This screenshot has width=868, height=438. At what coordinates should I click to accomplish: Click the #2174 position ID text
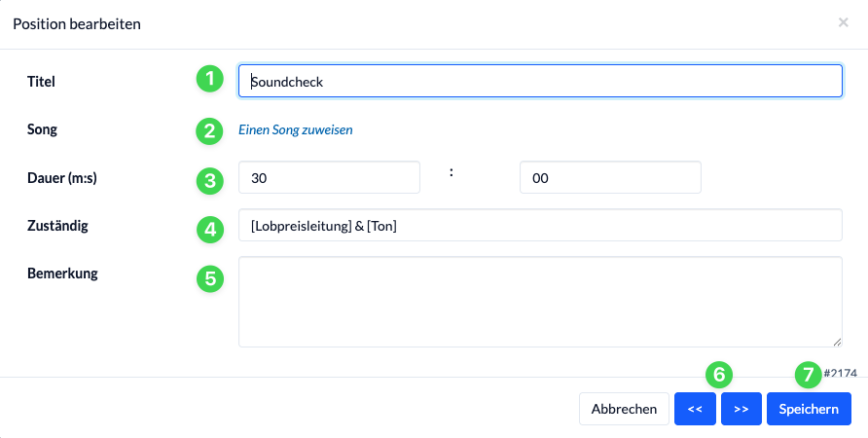(x=841, y=373)
